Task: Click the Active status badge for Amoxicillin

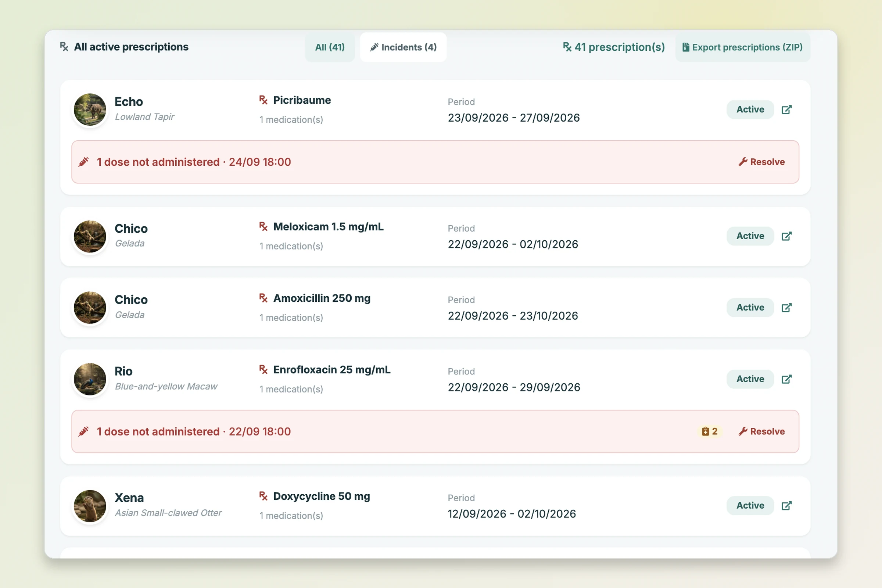Action: [750, 308]
